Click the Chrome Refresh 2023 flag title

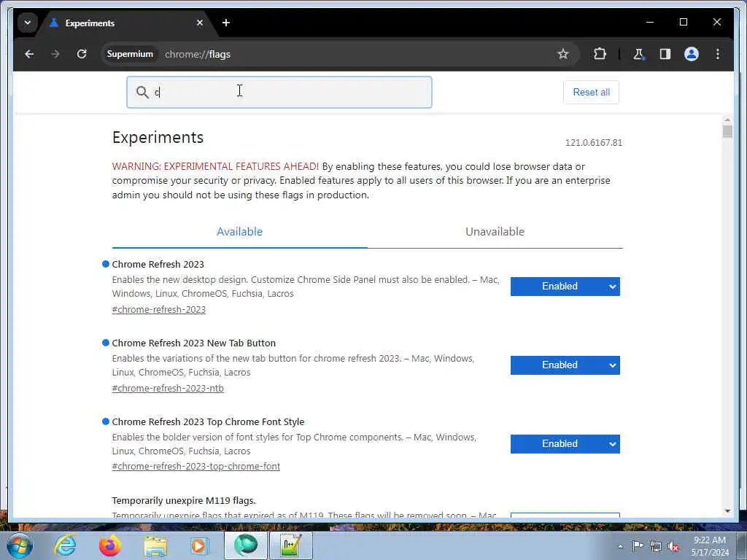(x=158, y=264)
